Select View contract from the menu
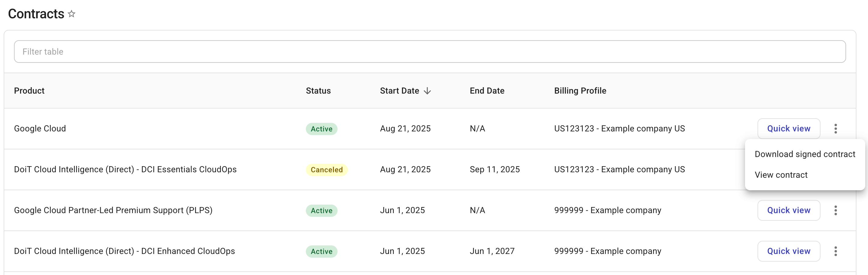The image size is (868, 275). coord(781,175)
